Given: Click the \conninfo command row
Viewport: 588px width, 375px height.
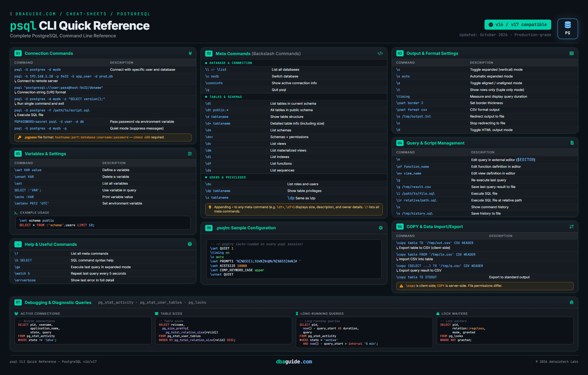Looking at the screenshot, I should [294, 83].
